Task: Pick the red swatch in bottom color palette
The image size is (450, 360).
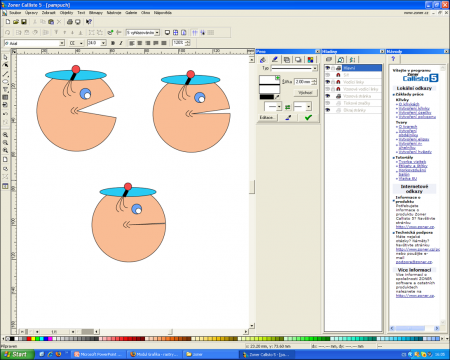Action: click(29, 339)
